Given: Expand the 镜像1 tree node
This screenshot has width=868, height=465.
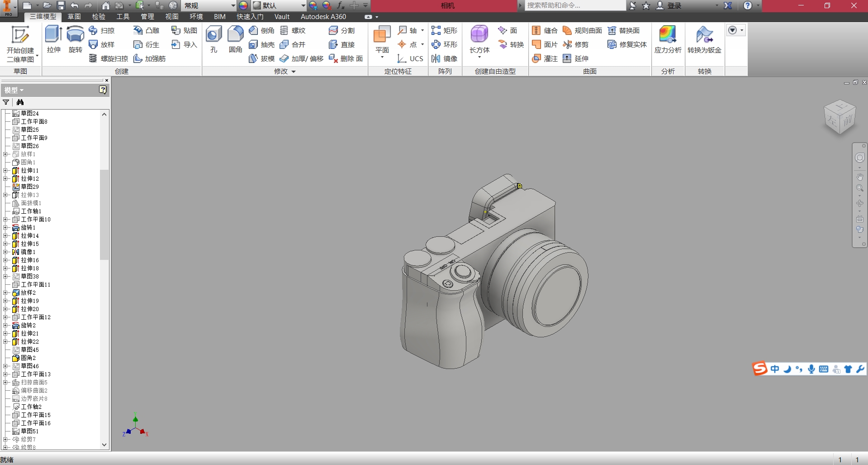Looking at the screenshot, I should coord(5,252).
